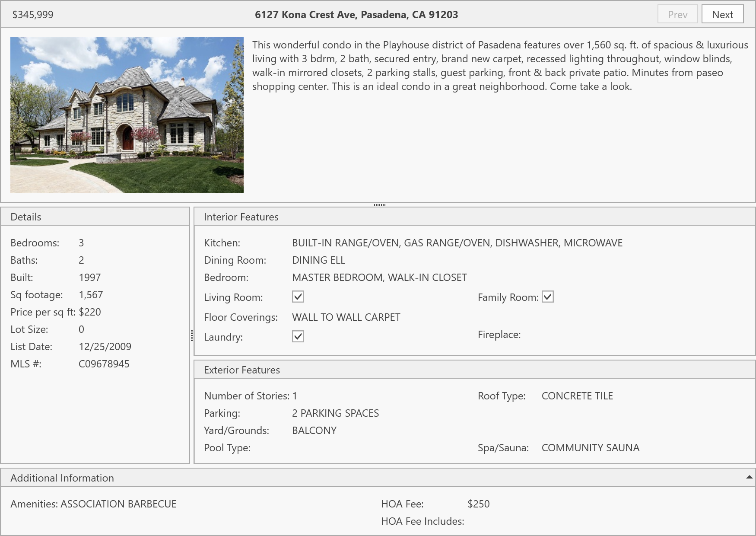Click the Kitchen features value text
Screen dimensions: 756x536
click(x=457, y=243)
